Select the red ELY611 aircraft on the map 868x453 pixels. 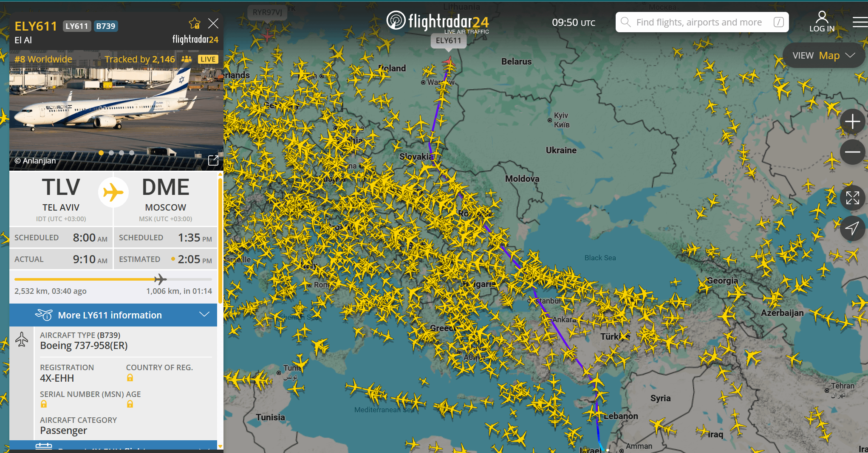[448, 63]
